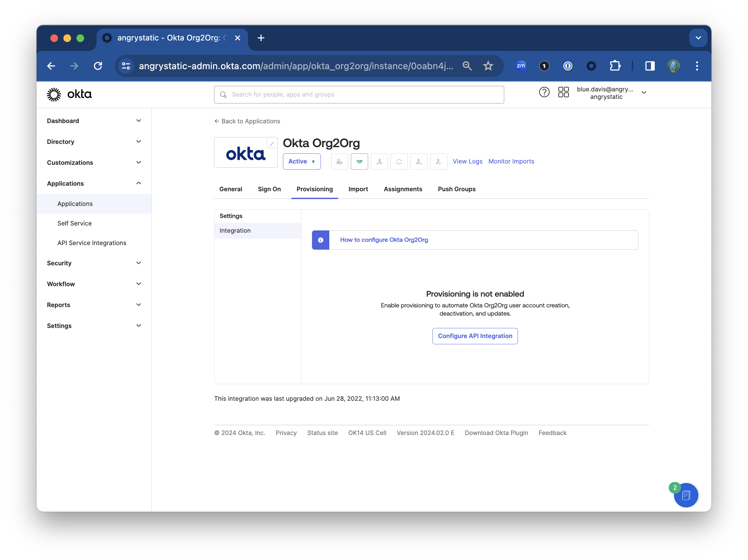Switch to the Push Groups tab

(x=457, y=189)
